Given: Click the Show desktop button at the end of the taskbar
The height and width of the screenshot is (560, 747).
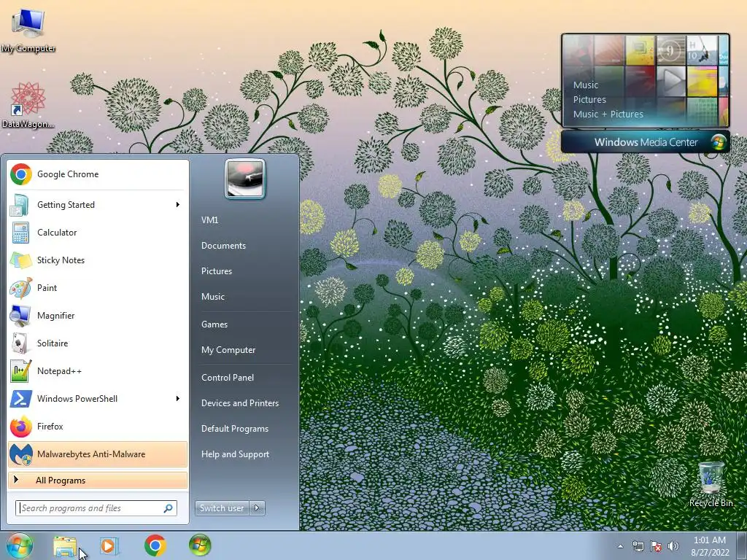Looking at the screenshot, I should tap(742, 546).
